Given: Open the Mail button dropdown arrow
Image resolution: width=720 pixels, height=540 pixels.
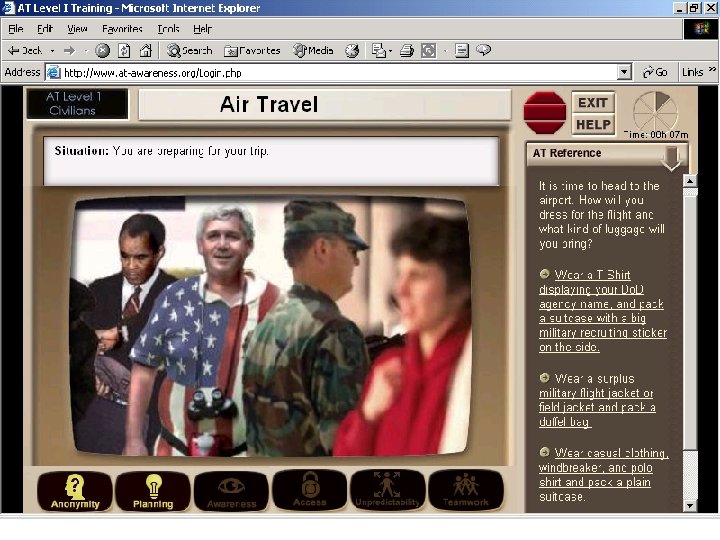Looking at the screenshot, I should [x=390, y=51].
